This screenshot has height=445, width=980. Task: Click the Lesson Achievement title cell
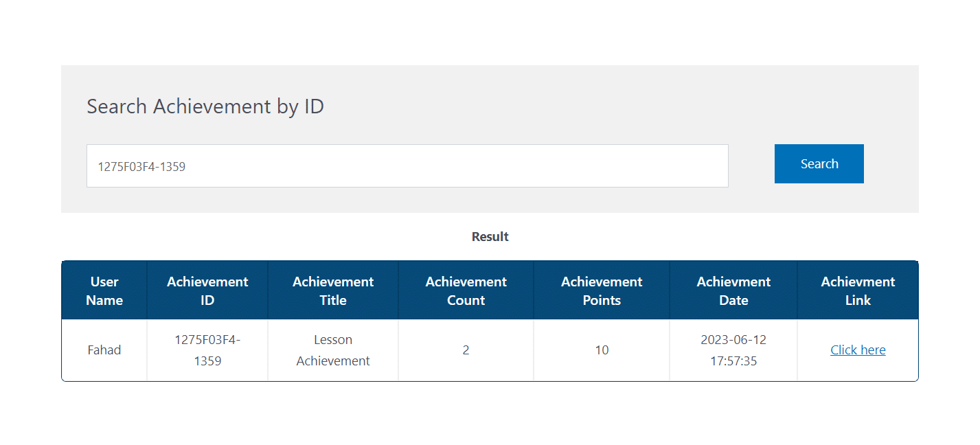point(333,350)
